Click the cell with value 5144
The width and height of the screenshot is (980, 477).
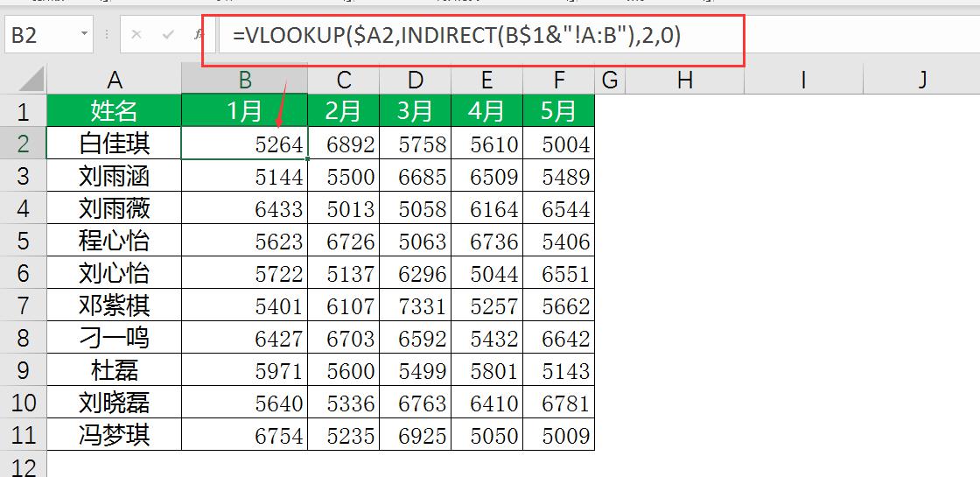[245, 176]
